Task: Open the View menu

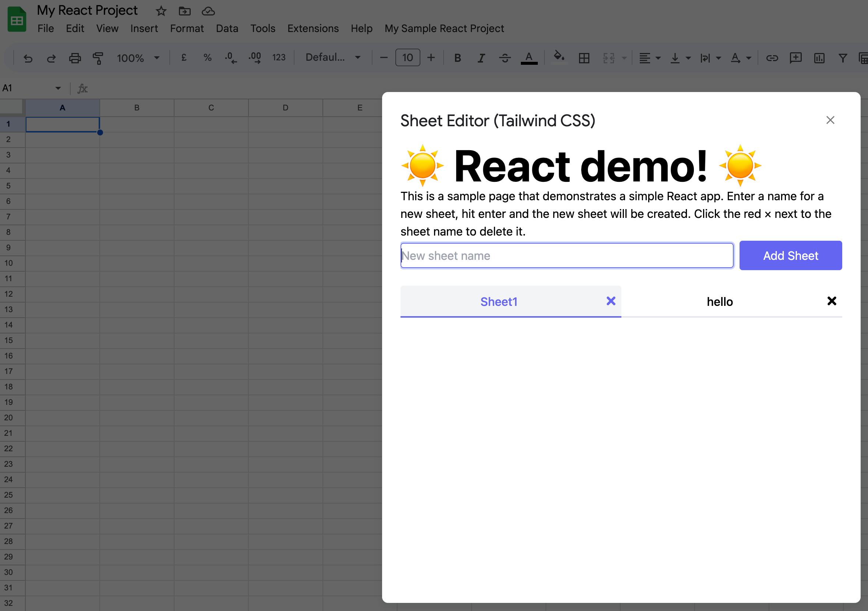Action: 107,28
